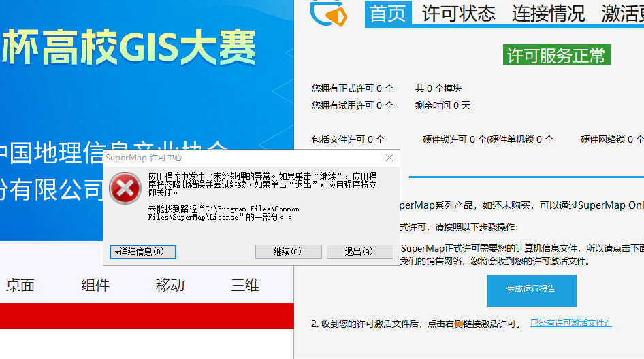Screen dimensions: 644x359
Task: Select 移动 in the web page navigation
Action: point(170,285)
